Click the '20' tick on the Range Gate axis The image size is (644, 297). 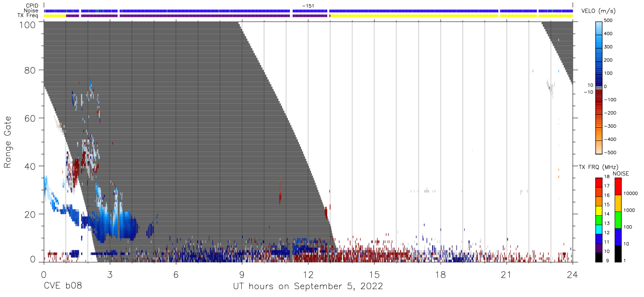click(30, 214)
